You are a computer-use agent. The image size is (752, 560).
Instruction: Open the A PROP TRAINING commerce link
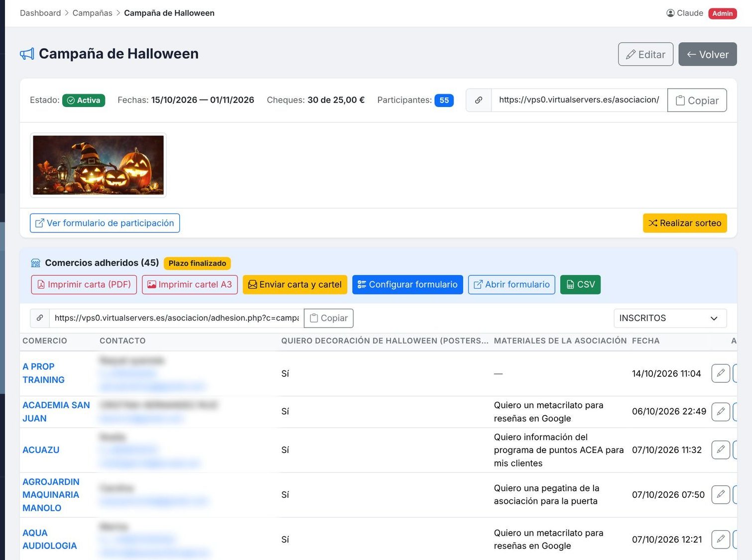(x=43, y=373)
